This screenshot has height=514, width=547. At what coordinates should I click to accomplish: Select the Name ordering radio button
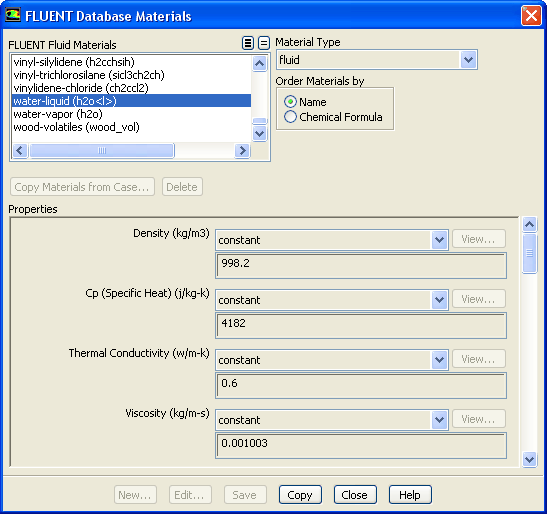[290, 102]
